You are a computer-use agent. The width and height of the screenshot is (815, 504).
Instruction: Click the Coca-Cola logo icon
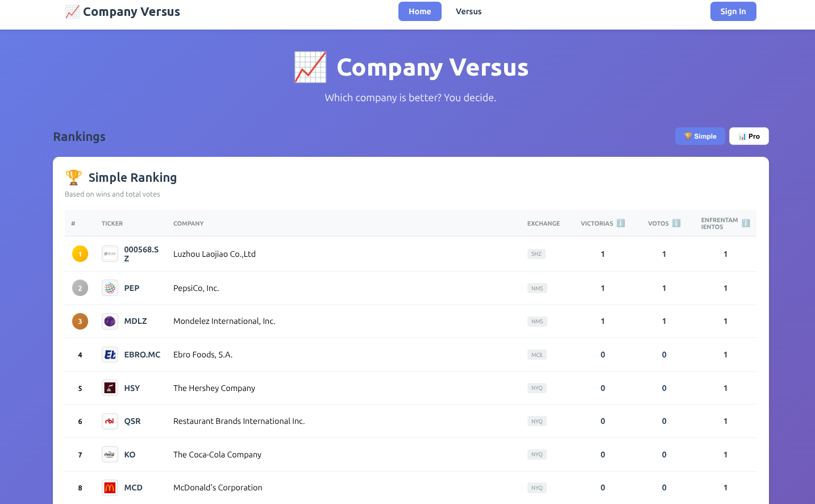(x=109, y=454)
